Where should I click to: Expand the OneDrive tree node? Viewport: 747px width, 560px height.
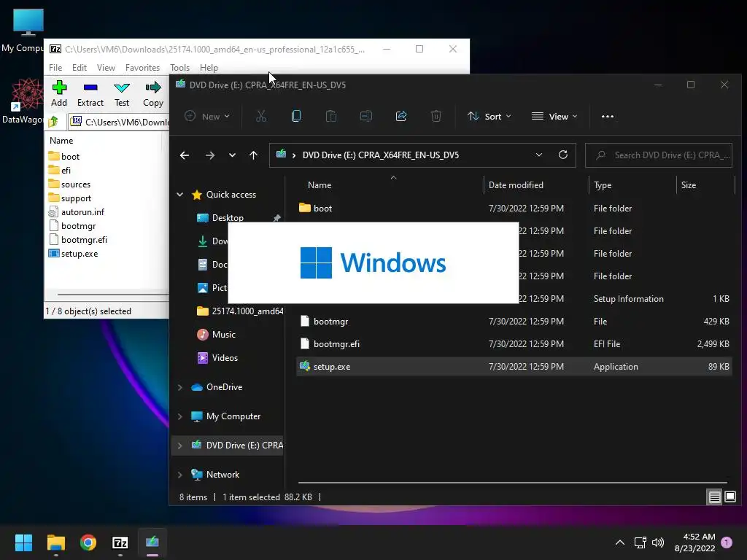[x=180, y=387]
